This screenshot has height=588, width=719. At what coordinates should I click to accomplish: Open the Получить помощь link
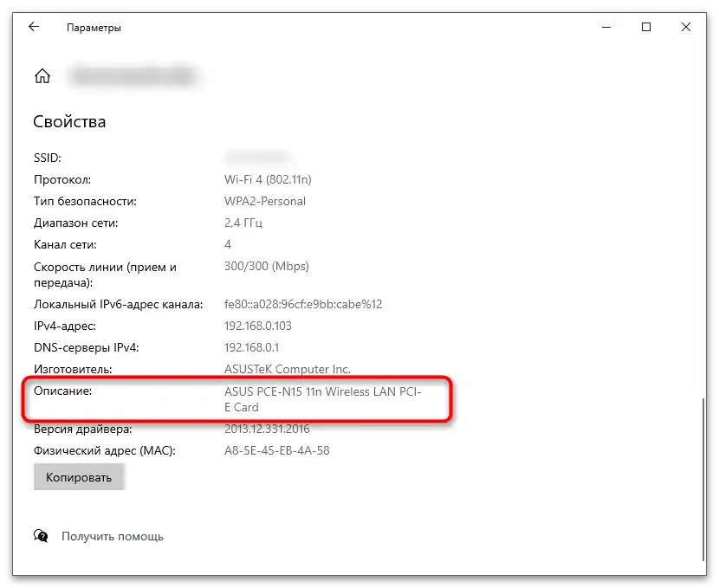click(x=113, y=536)
